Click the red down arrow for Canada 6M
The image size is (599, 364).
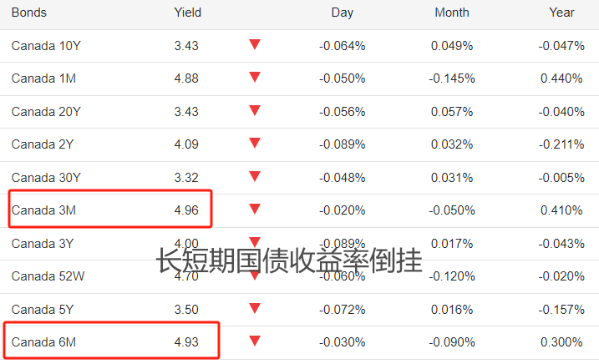(x=255, y=341)
